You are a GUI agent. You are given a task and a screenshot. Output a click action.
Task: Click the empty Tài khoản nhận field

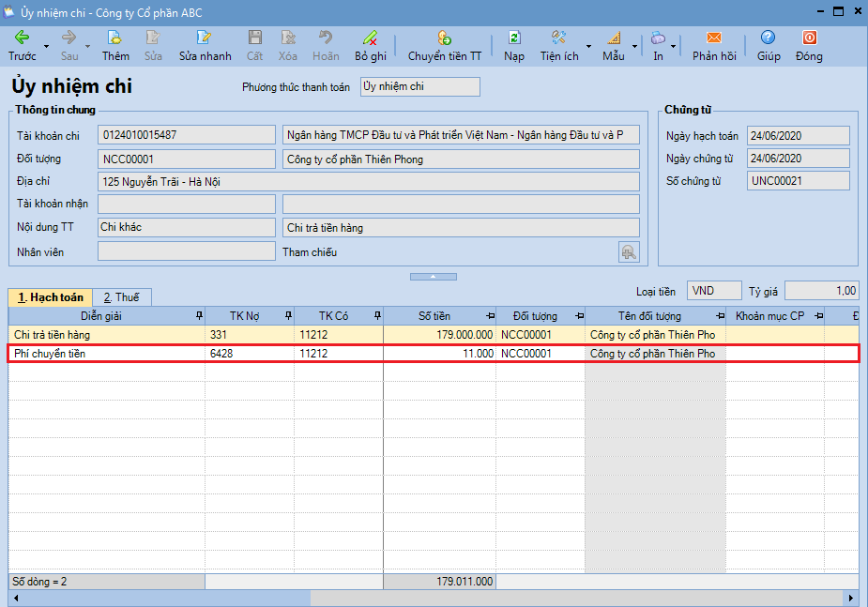187,205
